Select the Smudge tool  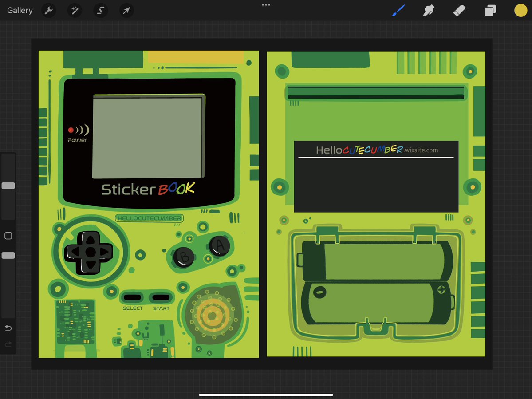point(429,11)
